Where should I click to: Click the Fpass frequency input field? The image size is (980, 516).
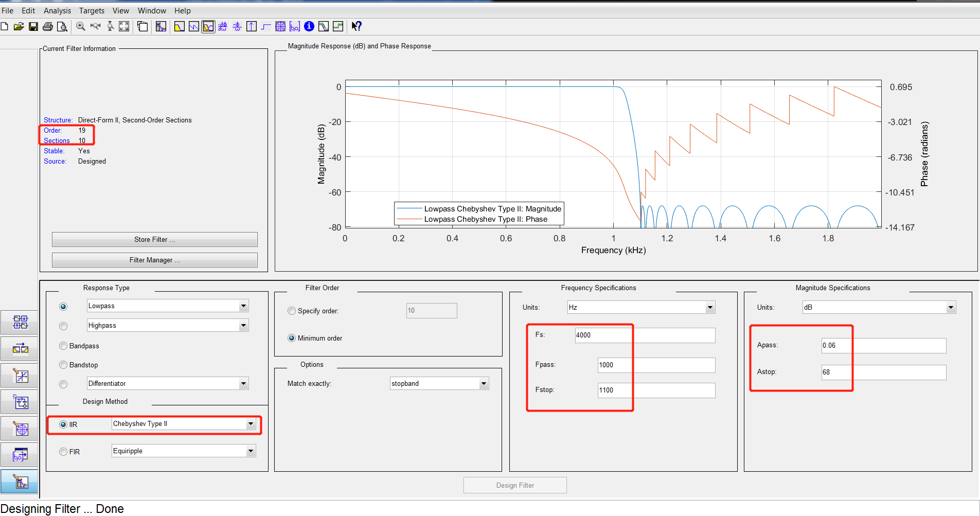click(x=656, y=365)
